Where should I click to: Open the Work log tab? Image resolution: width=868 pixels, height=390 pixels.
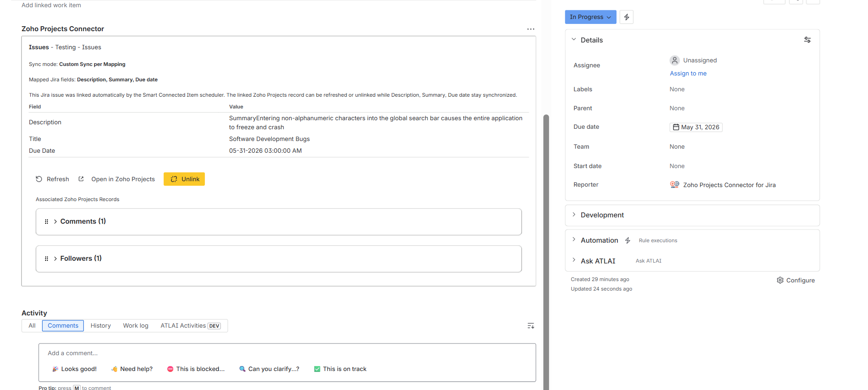coord(136,326)
